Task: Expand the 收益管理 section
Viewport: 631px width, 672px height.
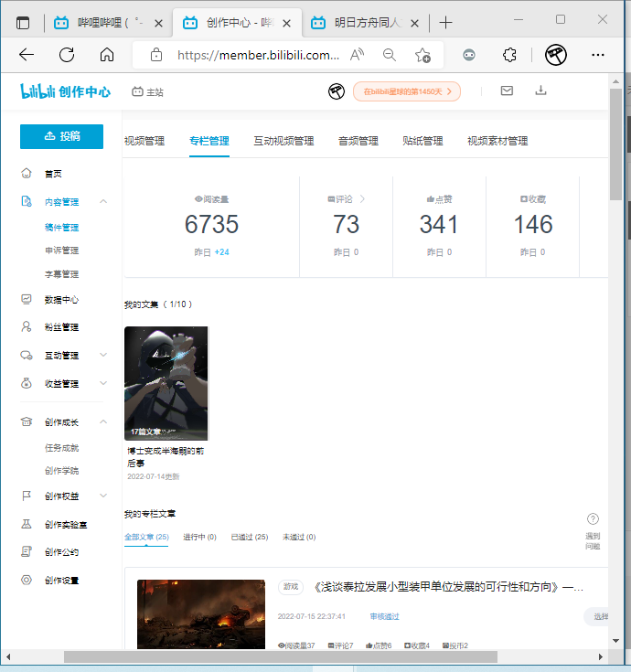Action: (x=103, y=384)
